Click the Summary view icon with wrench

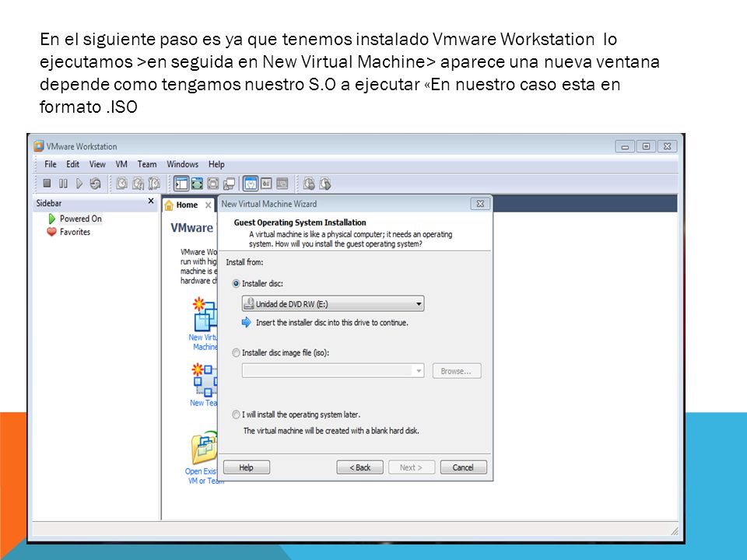coord(251,184)
